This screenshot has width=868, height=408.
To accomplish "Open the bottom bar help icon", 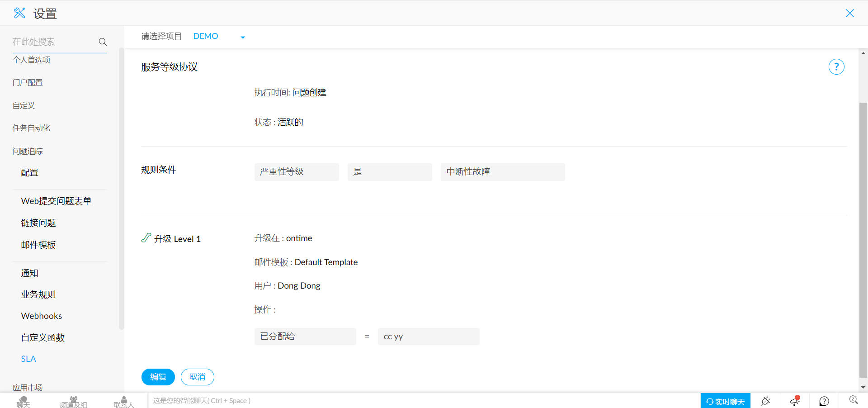I will [x=824, y=401].
